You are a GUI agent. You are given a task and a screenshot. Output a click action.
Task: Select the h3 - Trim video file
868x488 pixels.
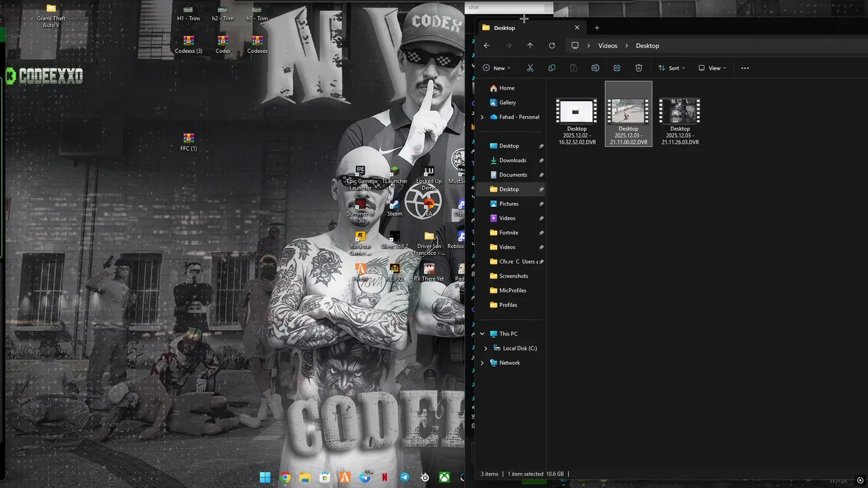[x=257, y=14]
